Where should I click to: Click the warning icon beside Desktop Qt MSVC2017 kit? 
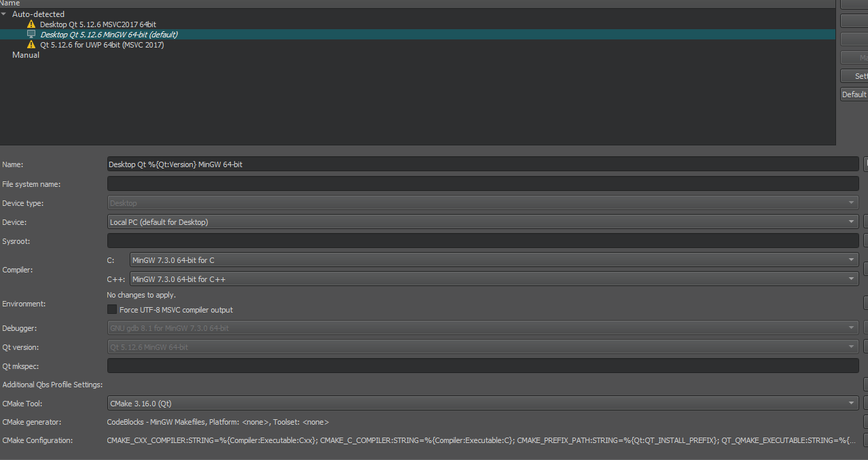[31, 24]
